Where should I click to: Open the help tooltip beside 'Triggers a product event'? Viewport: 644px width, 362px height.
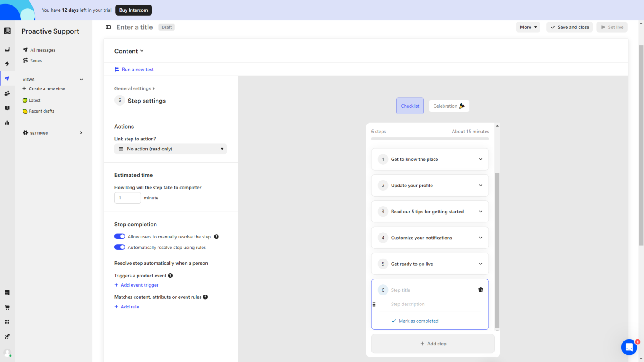pyautogui.click(x=170, y=275)
